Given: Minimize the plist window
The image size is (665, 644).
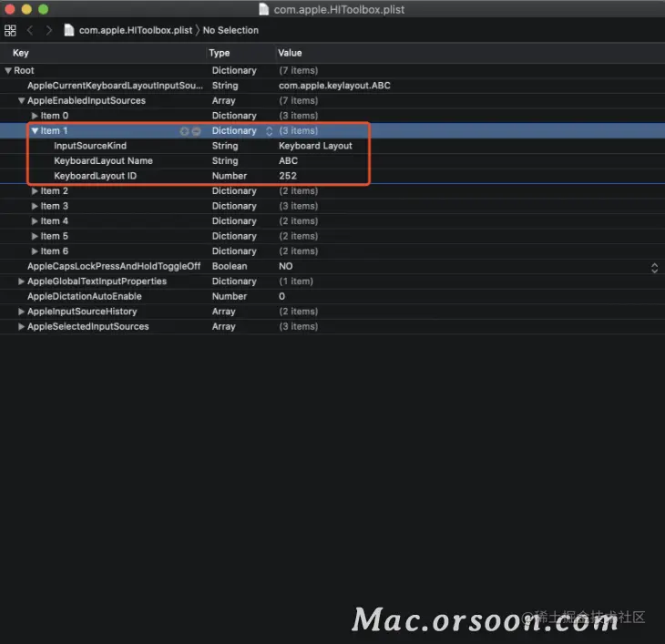Looking at the screenshot, I should click(x=26, y=9).
